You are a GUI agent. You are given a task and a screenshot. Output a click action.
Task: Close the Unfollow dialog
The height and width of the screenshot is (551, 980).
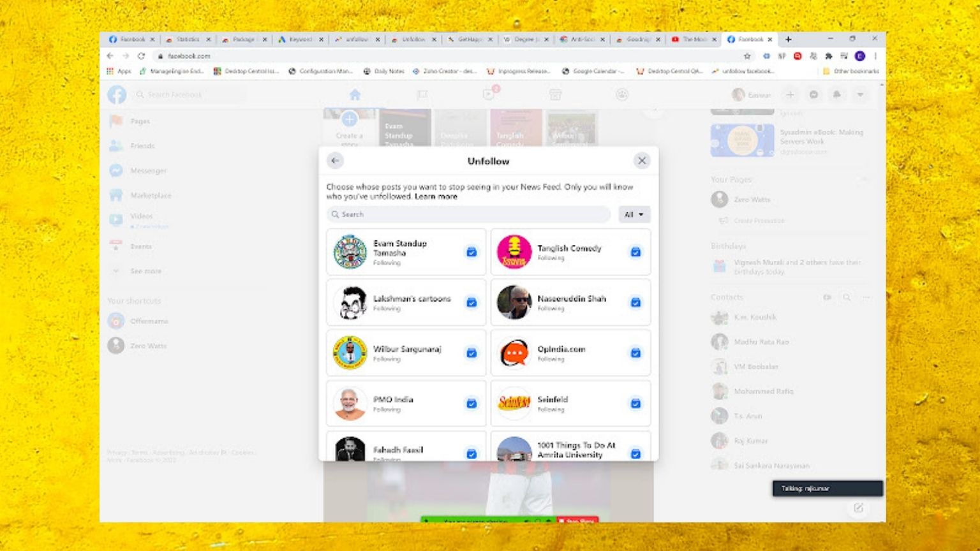click(642, 161)
